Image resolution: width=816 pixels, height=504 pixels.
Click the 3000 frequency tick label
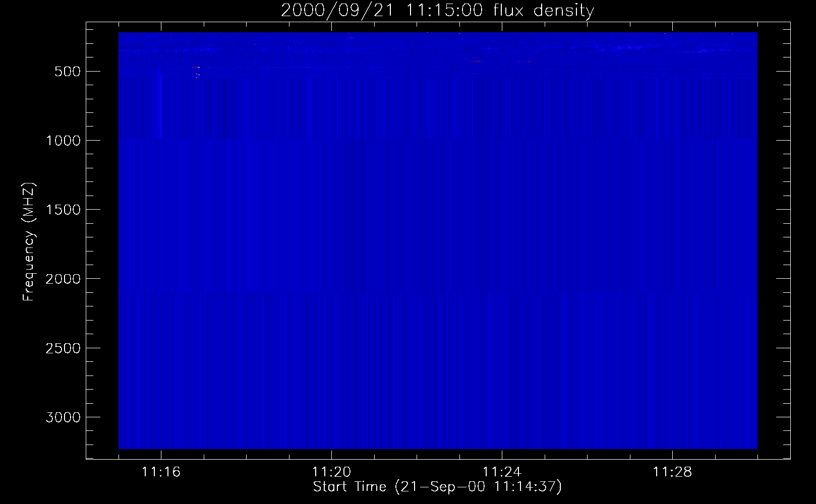coord(63,417)
